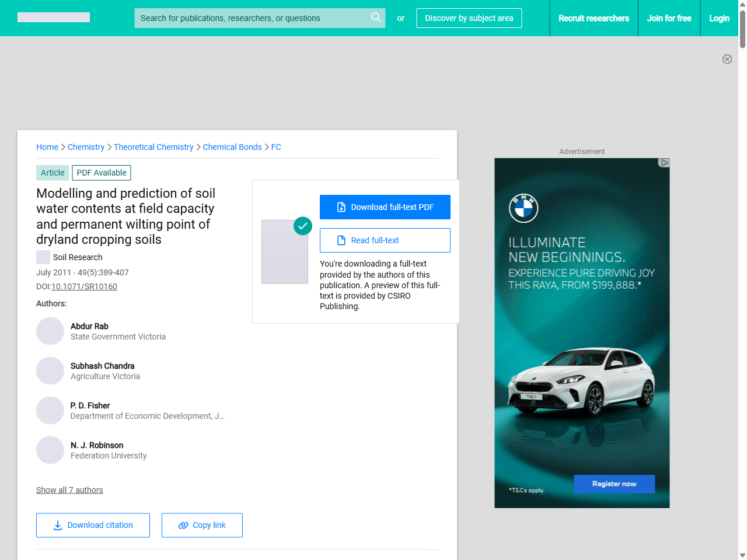Select the PDF Available label badge
Screen dimensions: 747x560
101,173
